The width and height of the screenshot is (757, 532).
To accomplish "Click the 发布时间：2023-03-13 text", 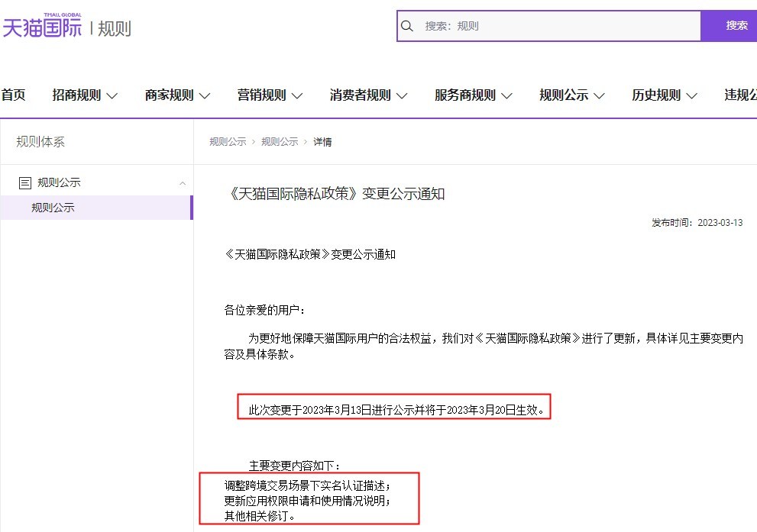I will [x=697, y=223].
